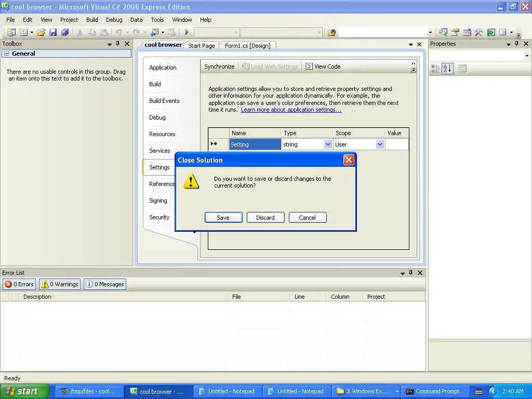Open the Scope dropdown showing User
This screenshot has height=399, width=532.
[380, 144]
